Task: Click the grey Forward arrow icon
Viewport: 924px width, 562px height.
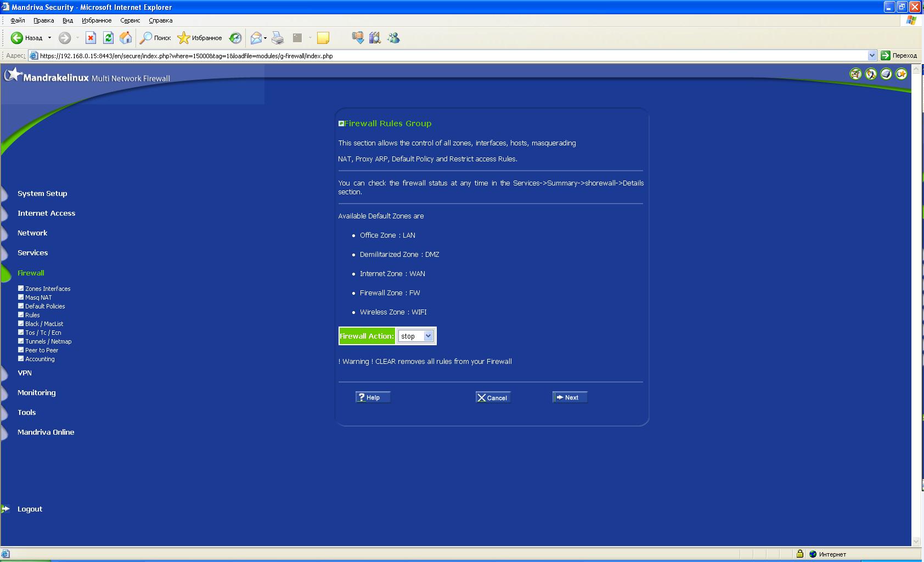Action: (x=65, y=38)
